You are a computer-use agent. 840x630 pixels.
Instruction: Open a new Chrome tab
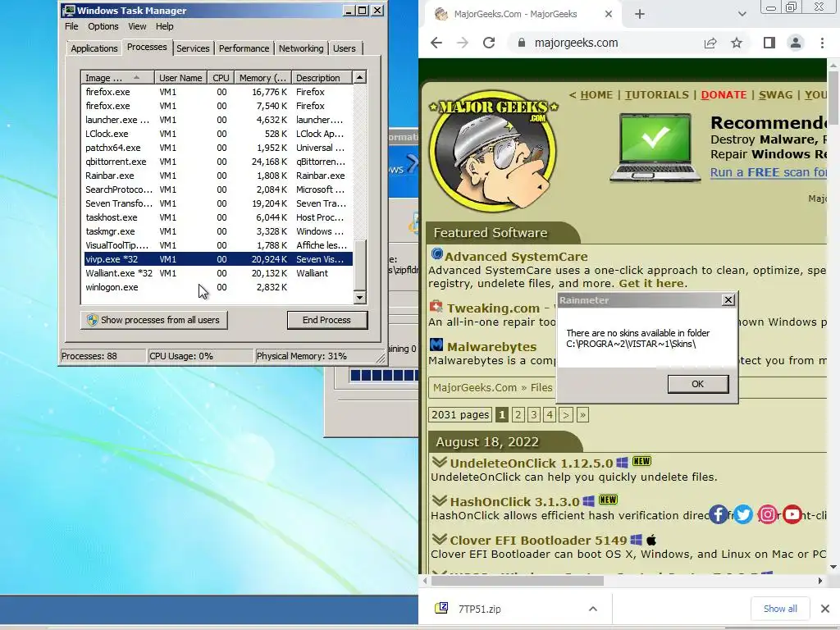tap(640, 14)
